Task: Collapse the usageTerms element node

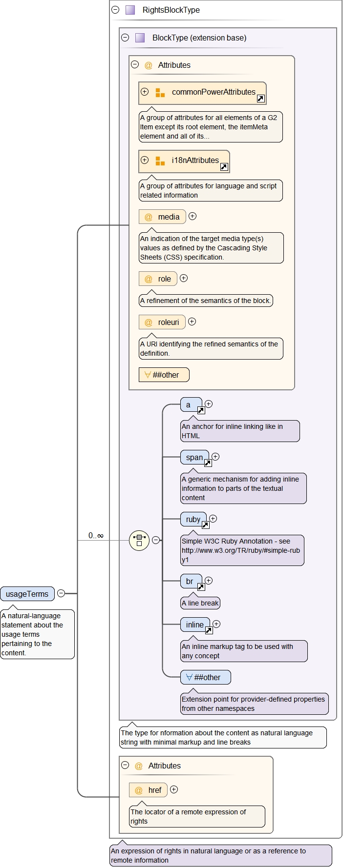Action: click(x=61, y=593)
